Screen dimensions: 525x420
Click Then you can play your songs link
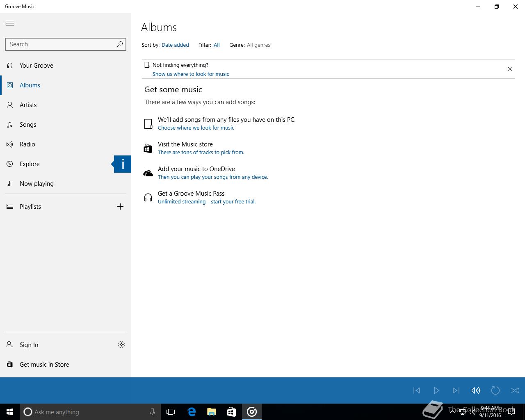click(213, 177)
